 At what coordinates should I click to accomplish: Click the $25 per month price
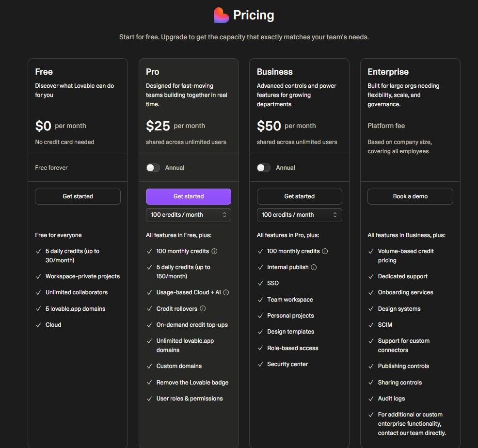tap(175, 126)
